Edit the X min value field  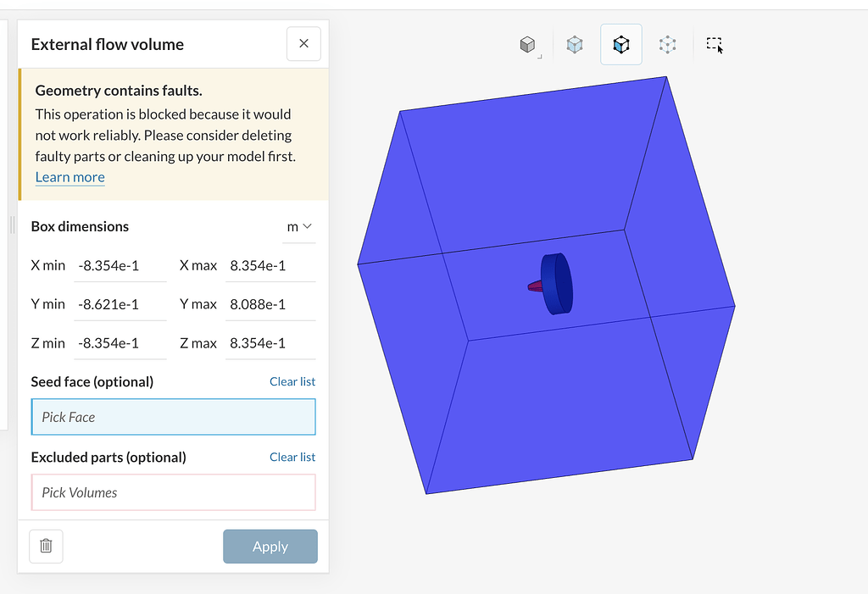tap(119, 264)
